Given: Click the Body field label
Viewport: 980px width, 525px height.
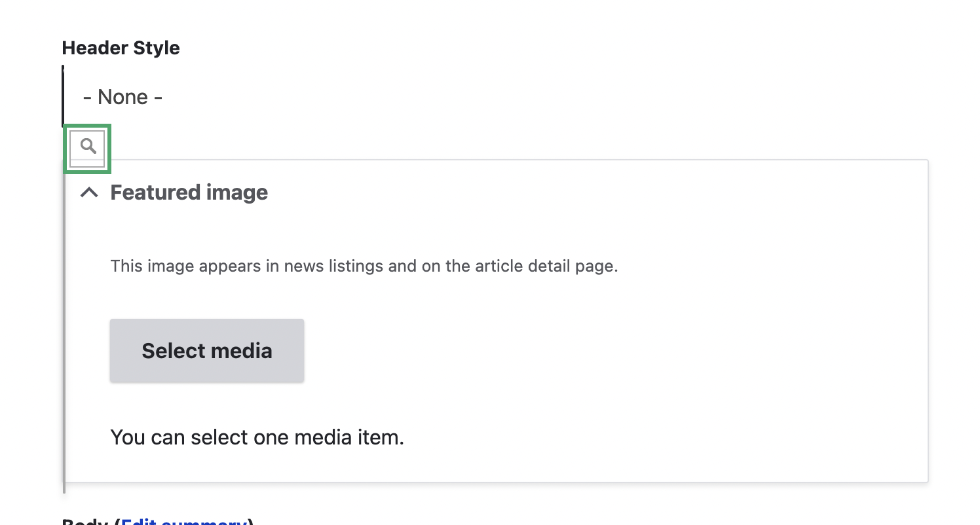Looking at the screenshot, I should tap(84, 522).
